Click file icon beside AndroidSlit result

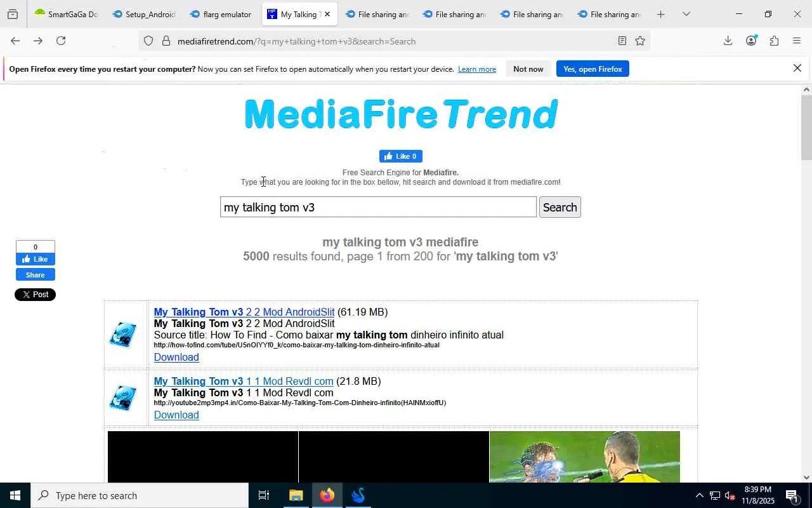tap(122, 335)
